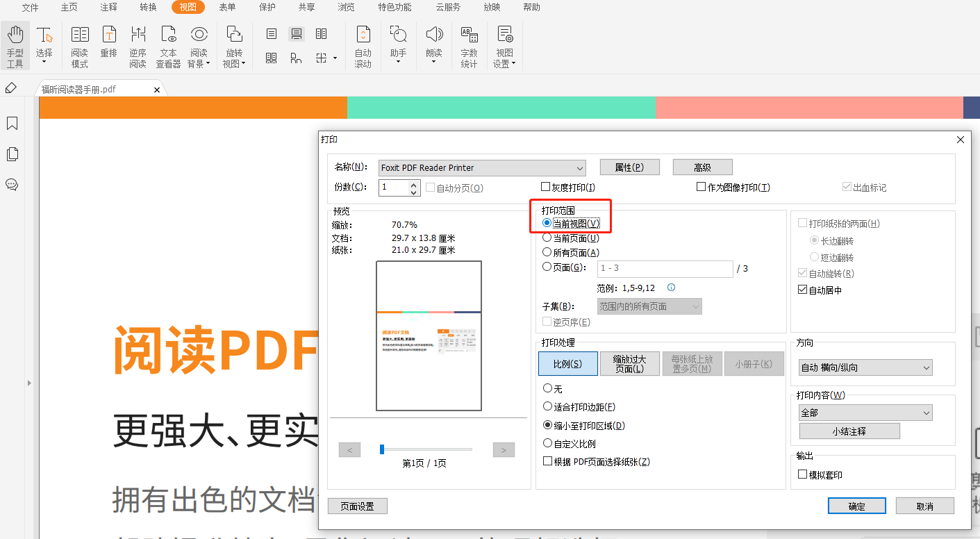980x539 pixels.
Task: Click the page range input field
Action: coord(665,269)
